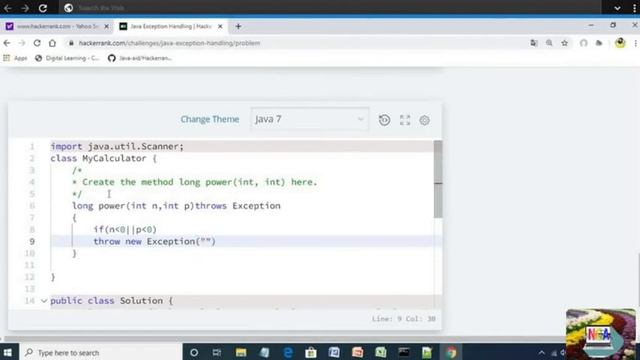Open a new Chrome tab
Image resolution: width=640 pixels, height=360 pixels.
238,26
